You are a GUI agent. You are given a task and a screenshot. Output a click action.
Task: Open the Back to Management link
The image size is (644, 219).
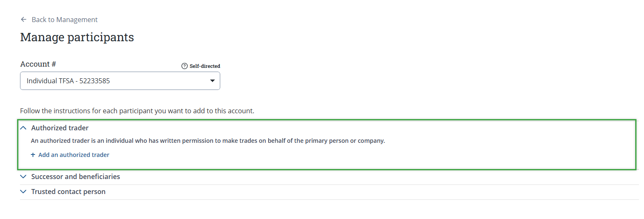[x=64, y=20]
